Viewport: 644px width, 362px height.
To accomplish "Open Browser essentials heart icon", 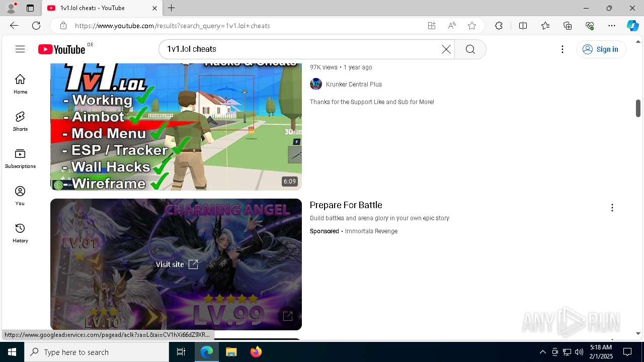I will (590, 26).
